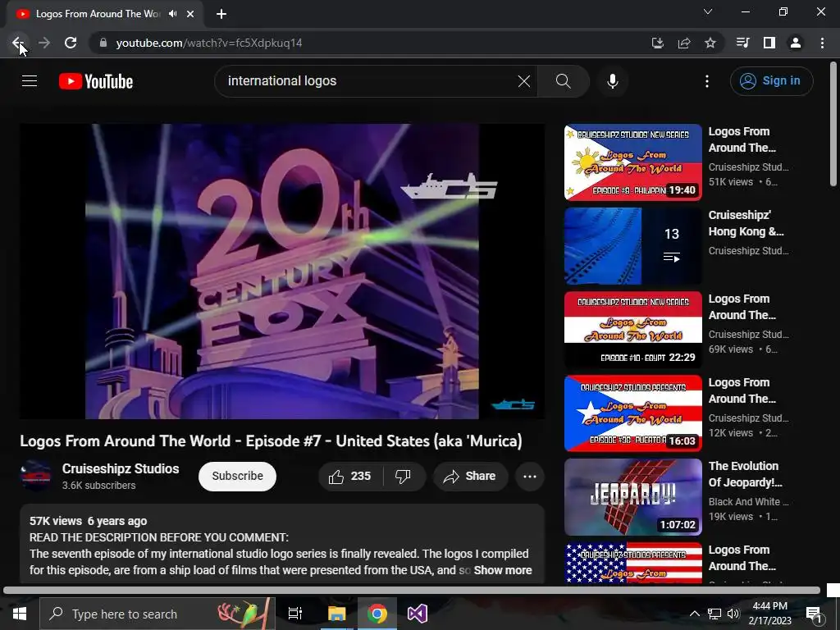Click the site lock icon in address bar

click(x=103, y=43)
